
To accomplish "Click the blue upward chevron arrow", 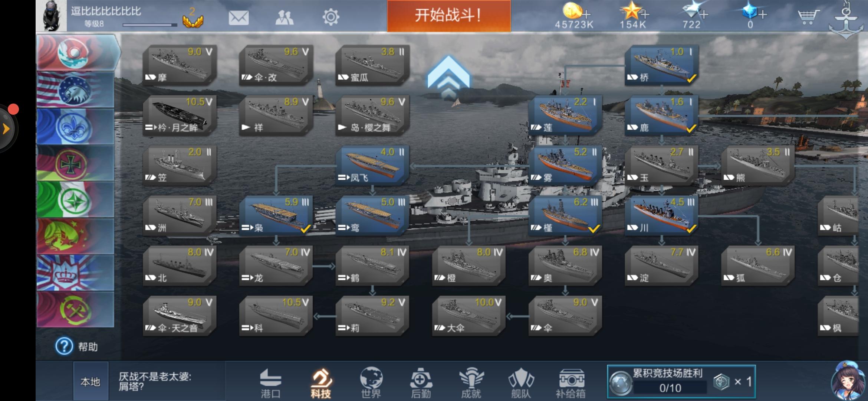I will point(448,77).
